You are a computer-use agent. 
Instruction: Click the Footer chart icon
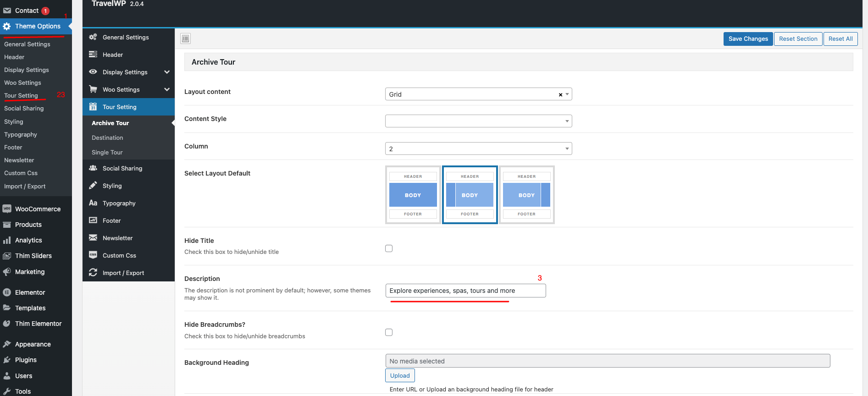tap(93, 220)
